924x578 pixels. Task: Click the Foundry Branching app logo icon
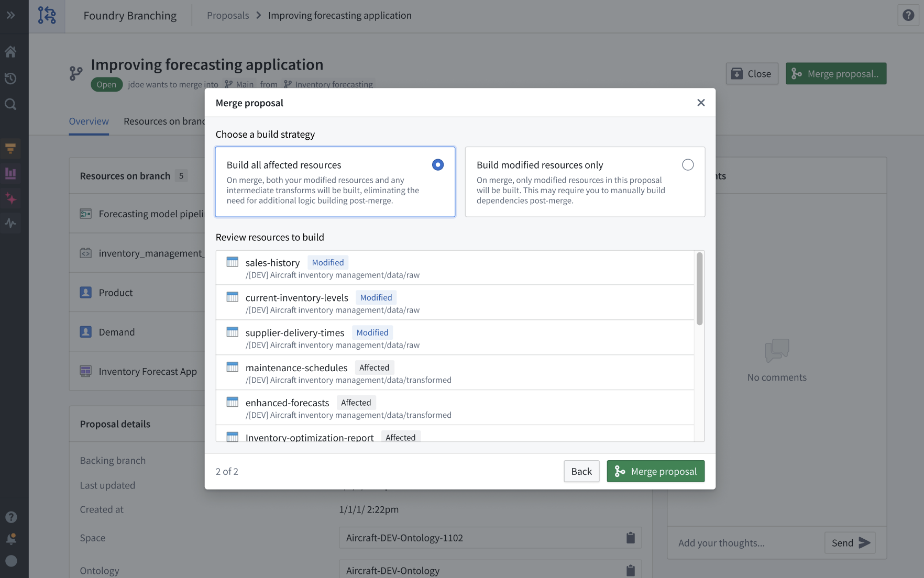pyautogui.click(x=47, y=15)
